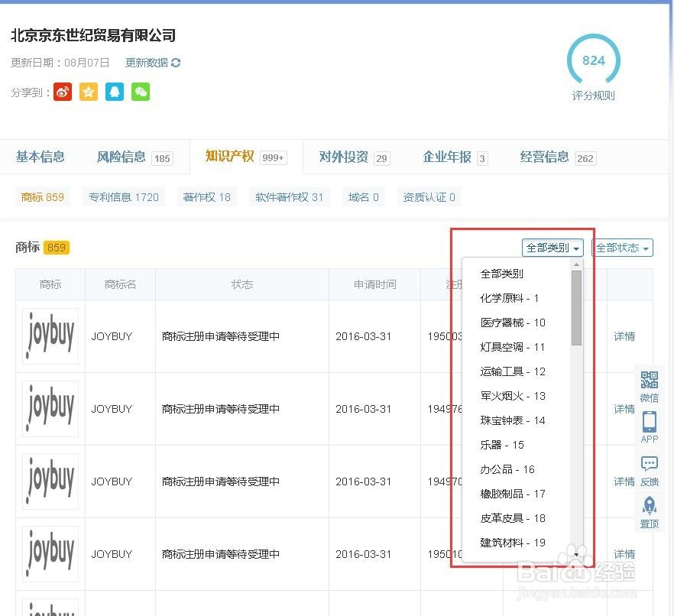The width and height of the screenshot is (674, 616).
Task: Open 详情 for the fourth JOYBUY row
Action: [624, 554]
